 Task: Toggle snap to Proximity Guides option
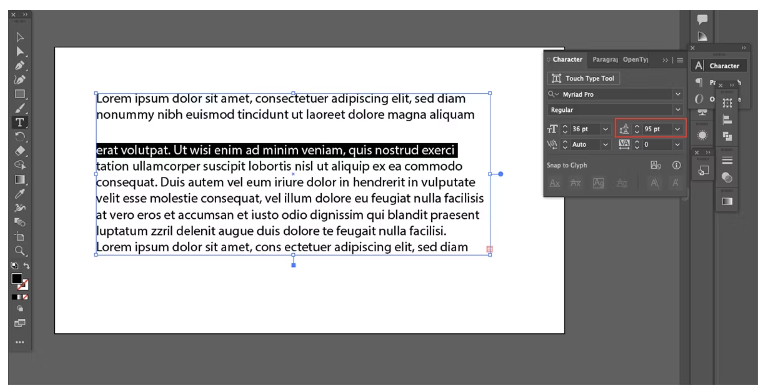[x=622, y=183]
